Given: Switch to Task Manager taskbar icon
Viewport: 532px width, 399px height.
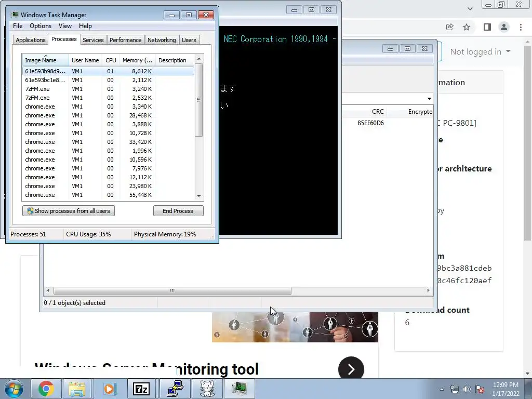Looking at the screenshot, I should (x=240, y=389).
